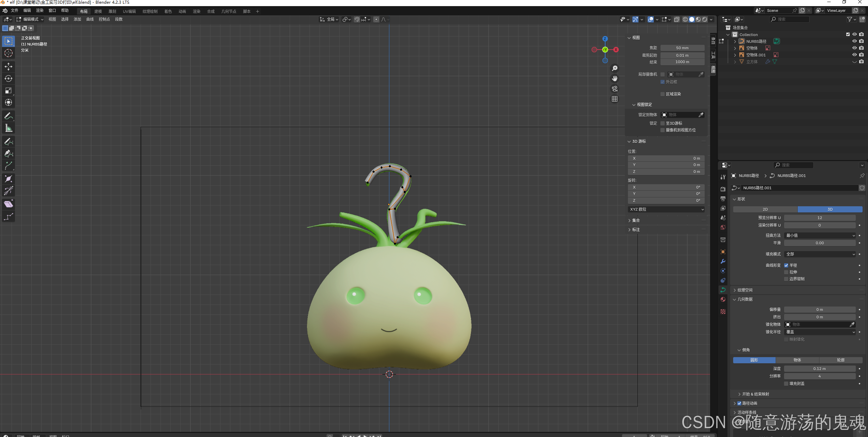Open the 扭曲方法 dropdown
868x437 pixels.
click(820, 235)
